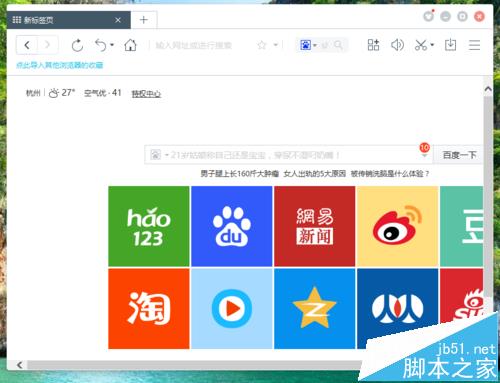Bookmark page with star icon

pos(262,45)
